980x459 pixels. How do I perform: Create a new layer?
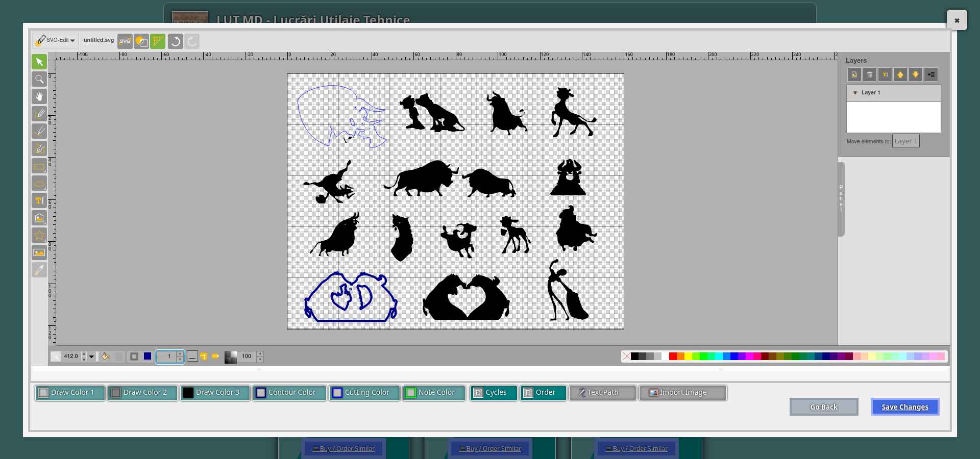pos(854,74)
